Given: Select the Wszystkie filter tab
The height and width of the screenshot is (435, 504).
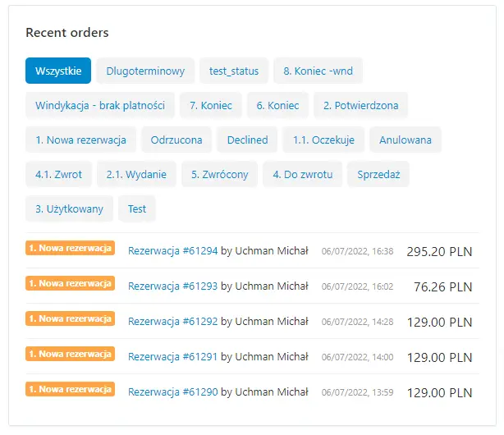Looking at the screenshot, I should [x=58, y=71].
